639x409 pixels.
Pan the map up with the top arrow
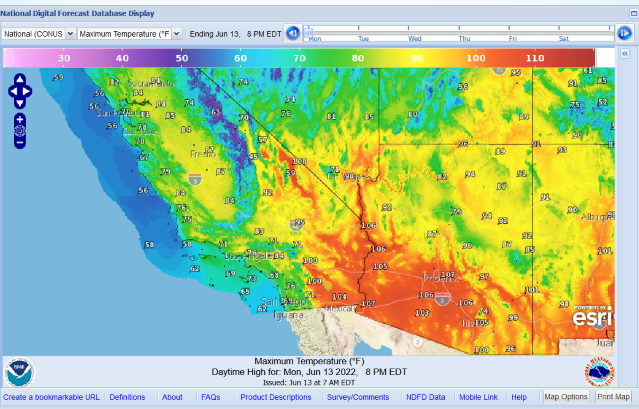point(20,79)
